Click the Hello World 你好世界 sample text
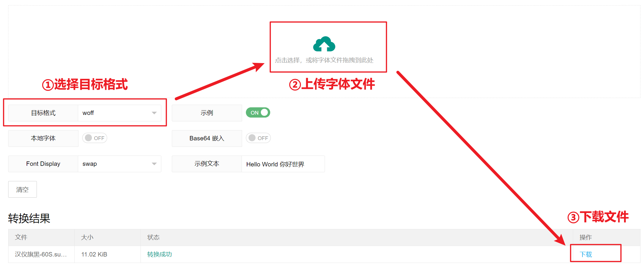The height and width of the screenshot is (267, 644). tap(275, 164)
